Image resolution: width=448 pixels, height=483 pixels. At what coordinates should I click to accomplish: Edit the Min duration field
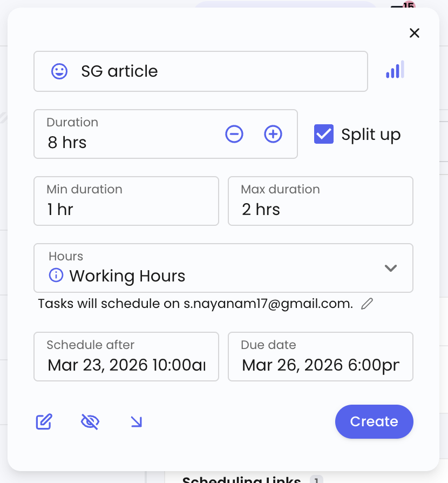[x=126, y=201]
